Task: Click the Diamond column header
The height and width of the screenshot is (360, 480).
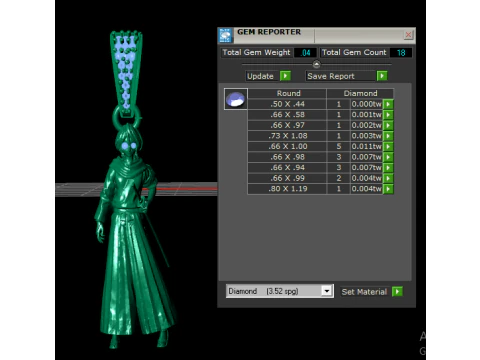Action: point(360,93)
